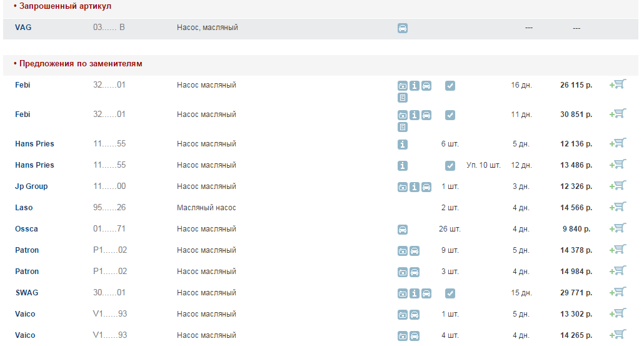The height and width of the screenshot is (346, 644).
Task: Add SWAG part to shopping cart
Action: [618, 292]
